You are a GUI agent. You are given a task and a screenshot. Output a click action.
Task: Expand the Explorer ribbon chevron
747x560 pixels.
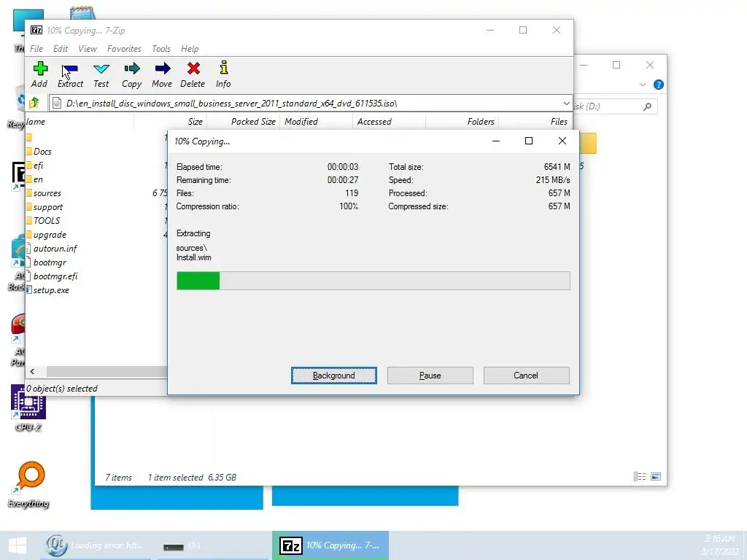pyautogui.click(x=642, y=85)
